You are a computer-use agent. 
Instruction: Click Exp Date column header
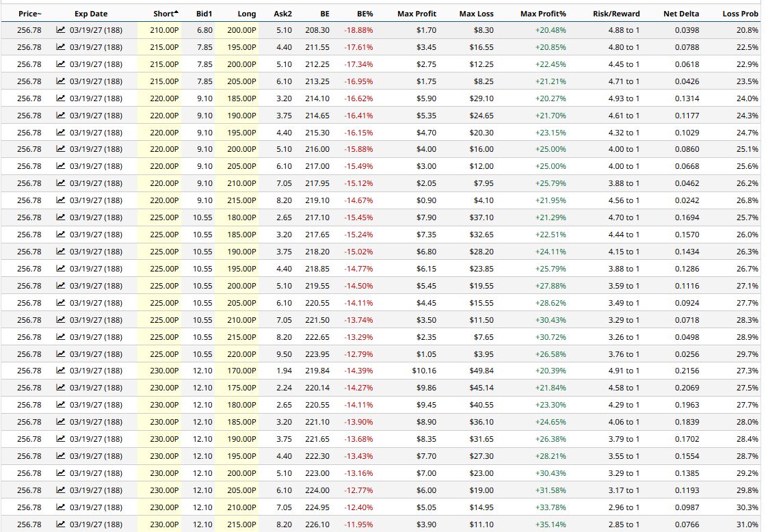tap(91, 14)
